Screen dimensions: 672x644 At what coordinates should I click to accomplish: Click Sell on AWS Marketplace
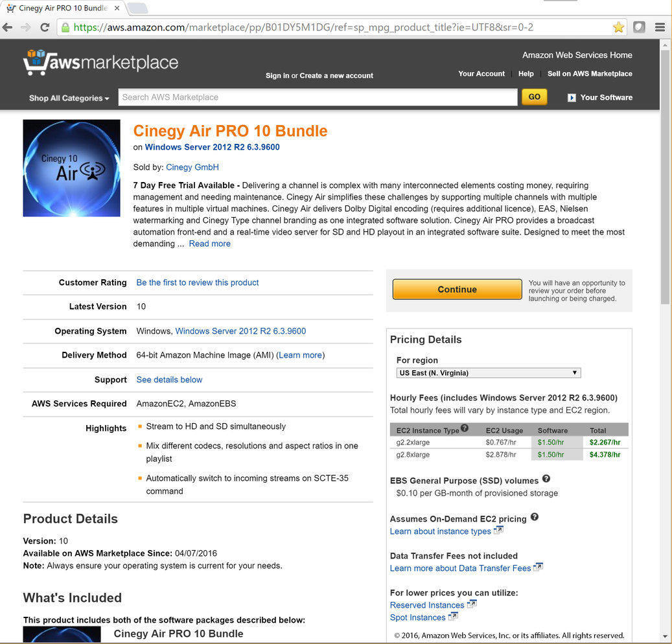[590, 74]
